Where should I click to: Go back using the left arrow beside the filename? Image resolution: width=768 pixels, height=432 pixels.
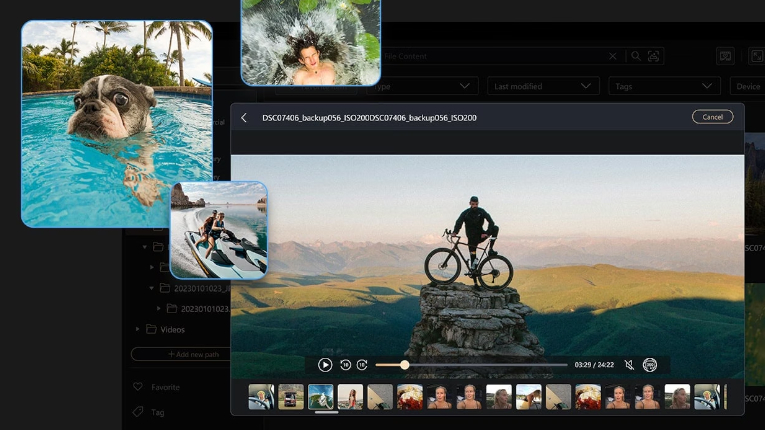244,118
